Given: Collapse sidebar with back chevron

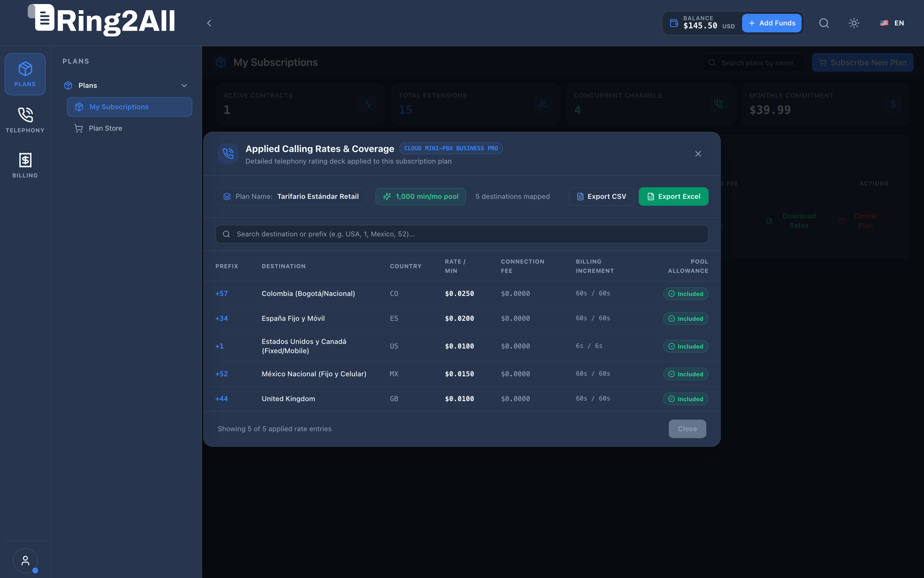Looking at the screenshot, I should [x=209, y=23].
